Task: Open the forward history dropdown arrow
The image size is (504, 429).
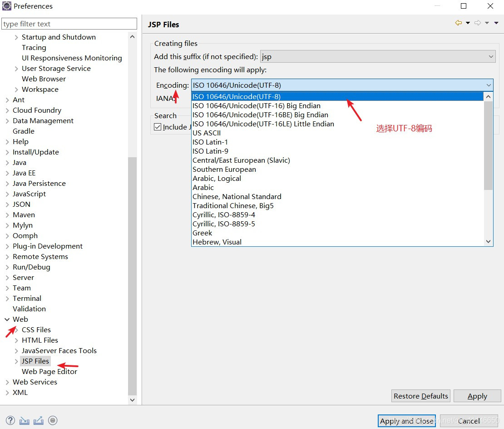Action: [x=487, y=23]
